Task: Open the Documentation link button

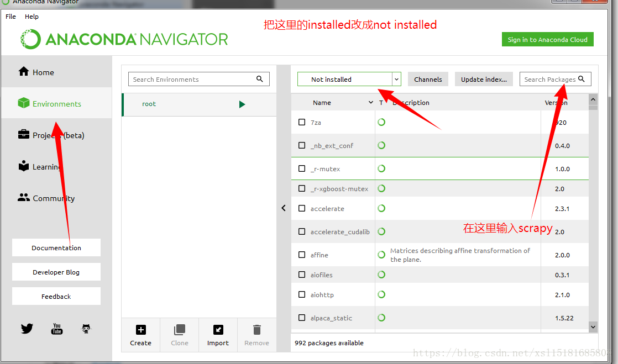Action: 56,247
